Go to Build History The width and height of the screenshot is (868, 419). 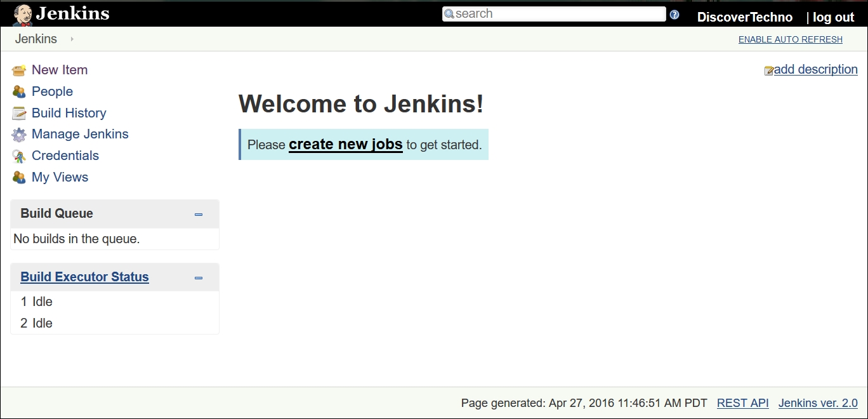click(69, 113)
